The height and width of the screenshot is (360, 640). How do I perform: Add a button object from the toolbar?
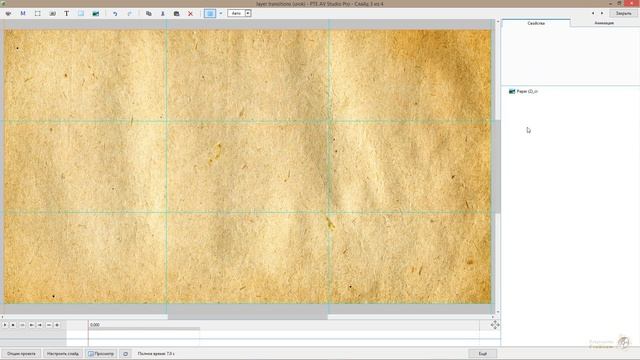52,13
